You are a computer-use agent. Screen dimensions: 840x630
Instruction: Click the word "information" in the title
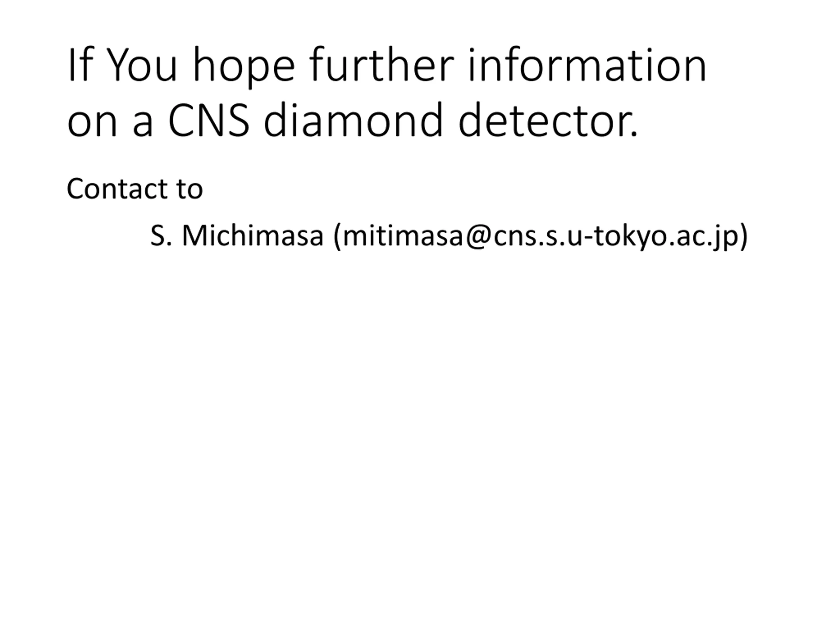click(x=587, y=65)
